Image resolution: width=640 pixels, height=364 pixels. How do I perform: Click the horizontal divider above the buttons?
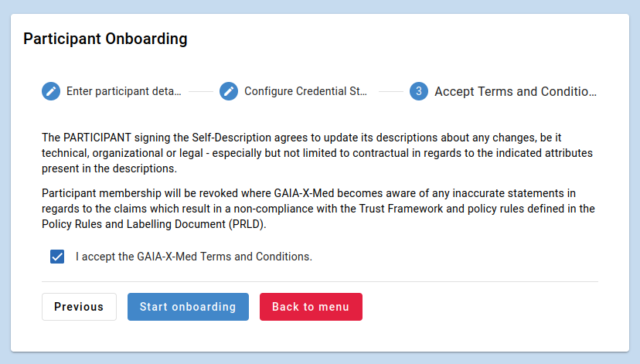320,281
